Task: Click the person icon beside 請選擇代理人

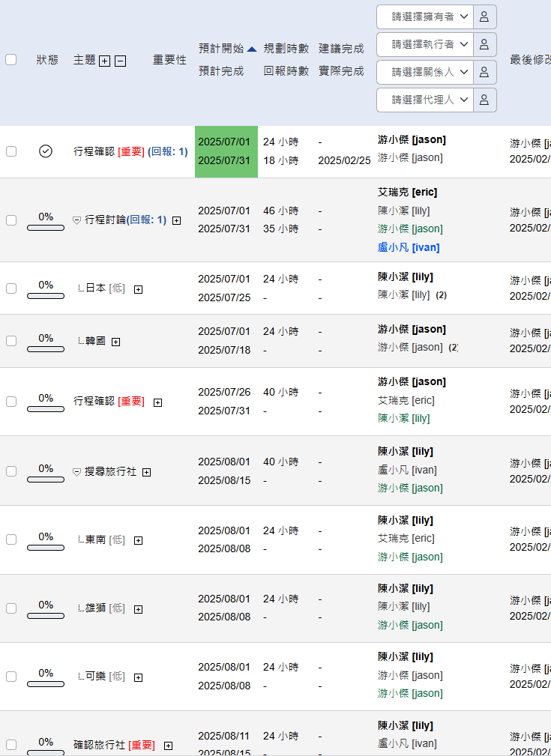Action: [484, 100]
